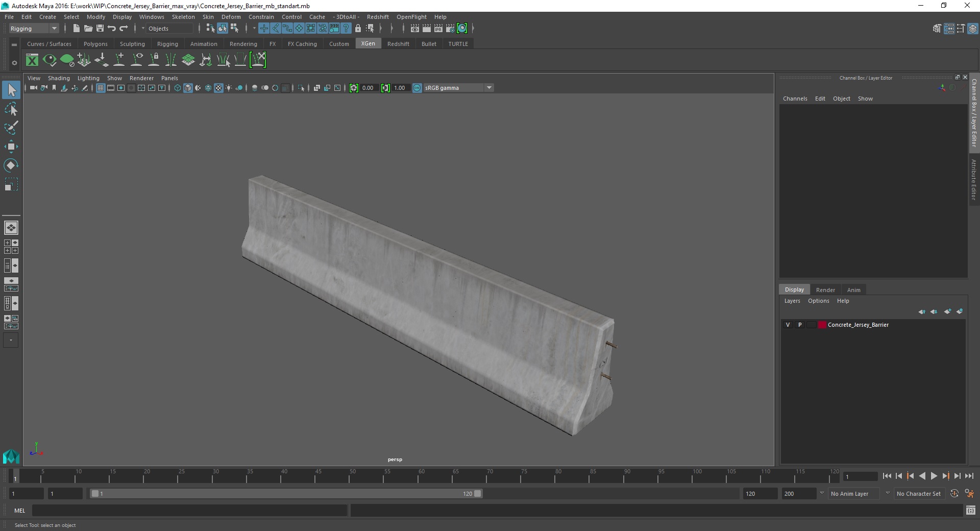This screenshot has width=980, height=531.
Task: Open the viewport Panels menu
Action: click(x=169, y=78)
